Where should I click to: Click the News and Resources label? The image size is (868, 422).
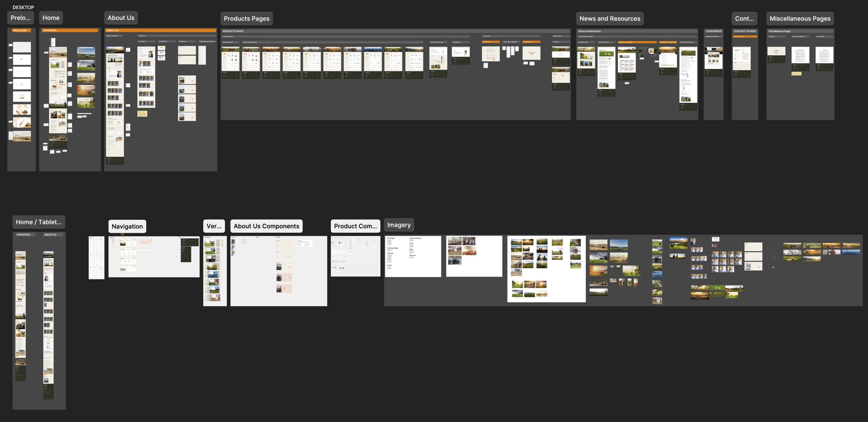pos(610,19)
